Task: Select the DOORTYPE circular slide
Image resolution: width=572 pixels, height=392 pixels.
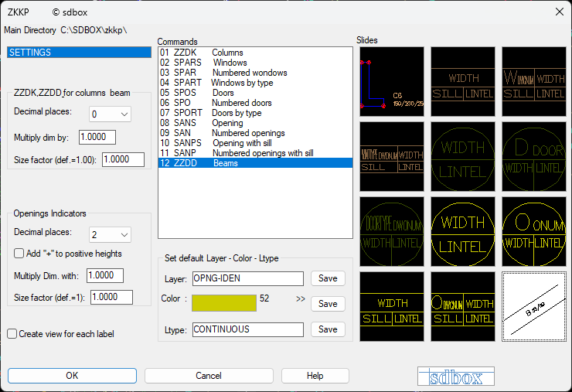Action: [x=392, y=232]
